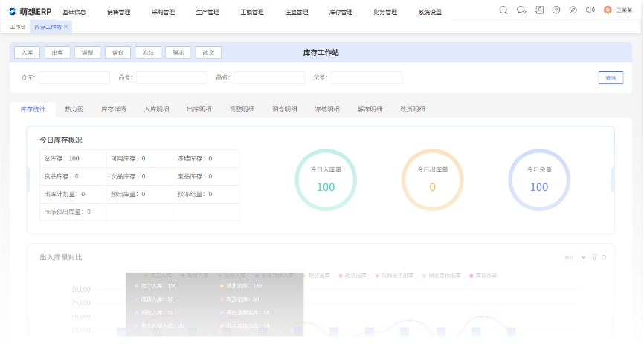This screenshot has height=364, width=644.
Task: Close the 库存工作站 tab
Action: pos(65,27)
